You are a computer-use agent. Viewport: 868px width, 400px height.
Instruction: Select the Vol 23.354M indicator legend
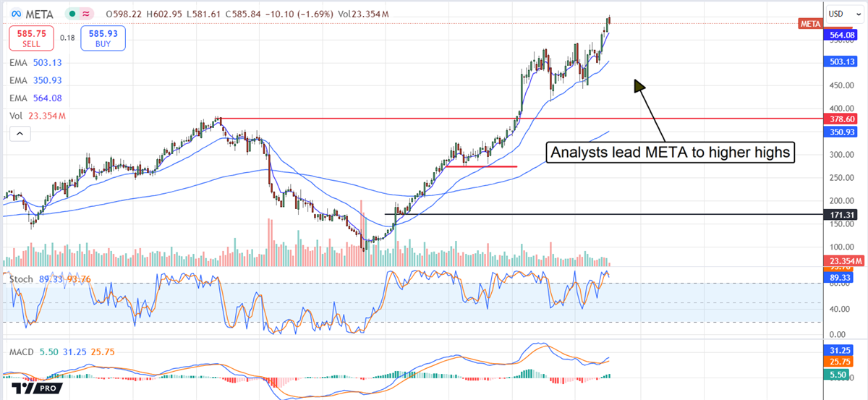pos(38,116)
